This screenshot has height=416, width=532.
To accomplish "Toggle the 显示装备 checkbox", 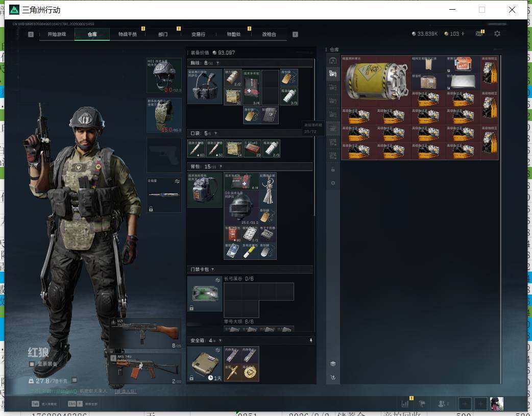I will (32, 364).
